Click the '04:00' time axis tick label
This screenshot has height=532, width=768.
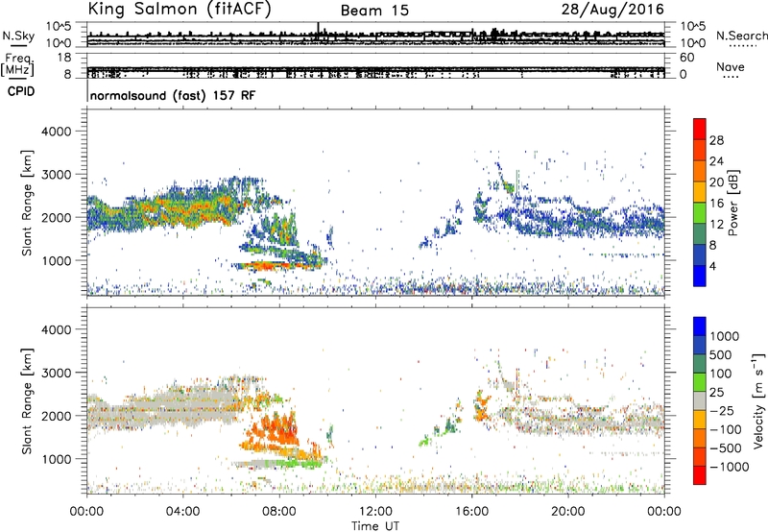pos(182,512)
